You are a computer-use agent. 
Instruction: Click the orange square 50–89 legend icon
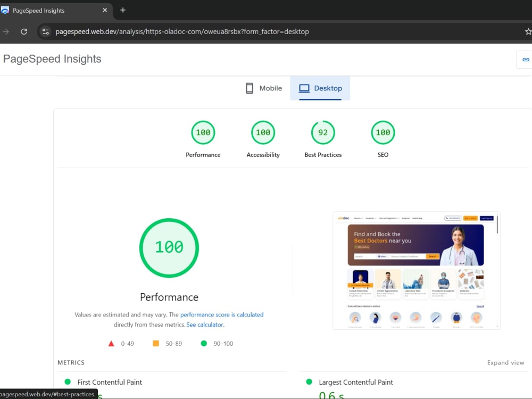pos(156,343)
